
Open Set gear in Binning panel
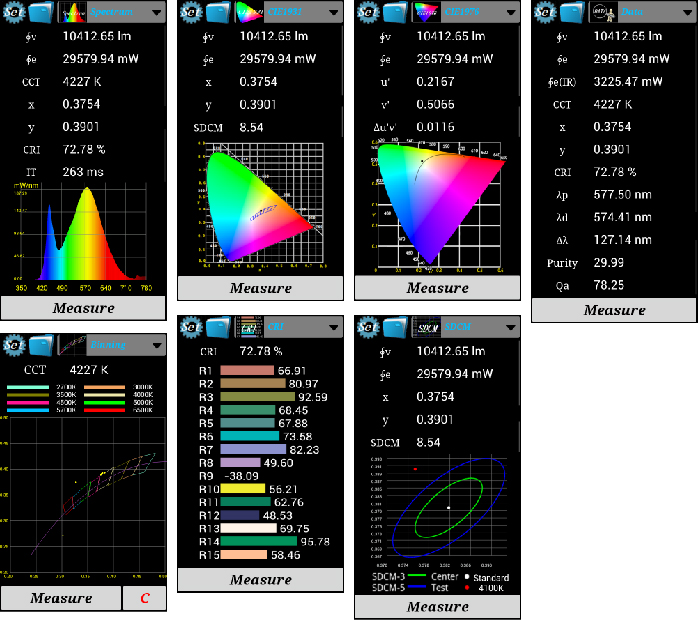(x=14, y=345)
